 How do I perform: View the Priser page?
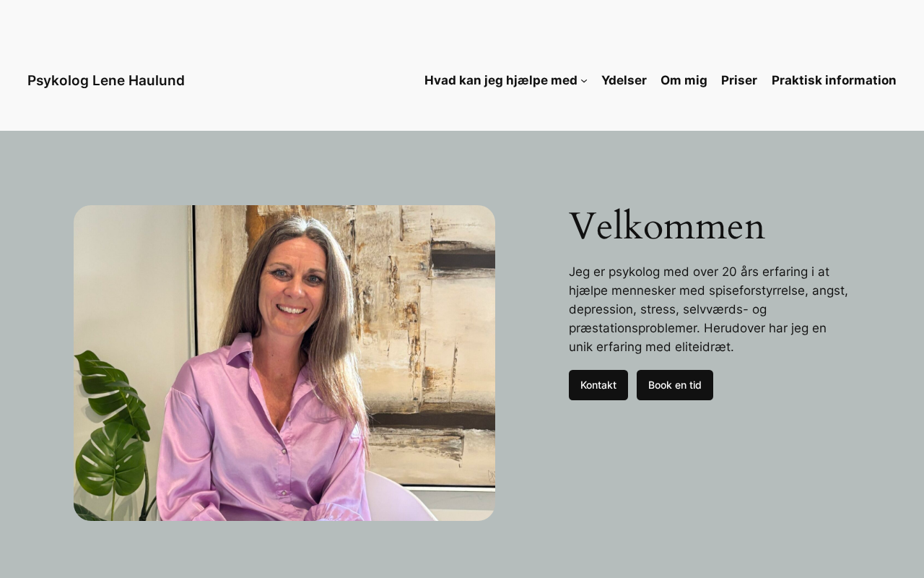[739, 80]
